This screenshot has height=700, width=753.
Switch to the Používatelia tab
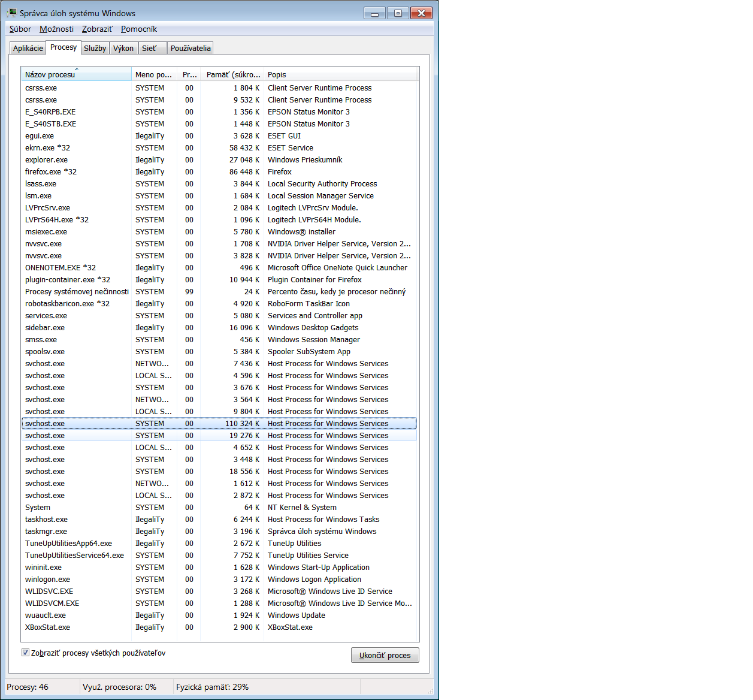pos(190,49)
